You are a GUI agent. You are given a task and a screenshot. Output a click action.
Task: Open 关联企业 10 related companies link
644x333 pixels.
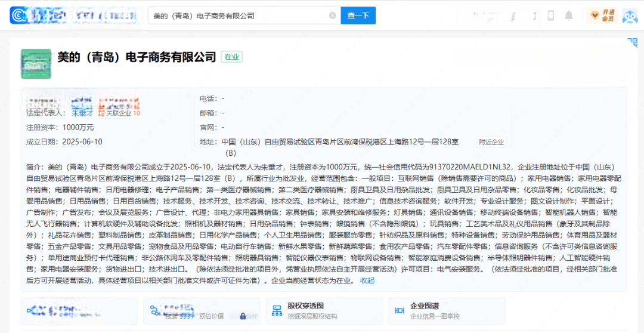(119, 113)
